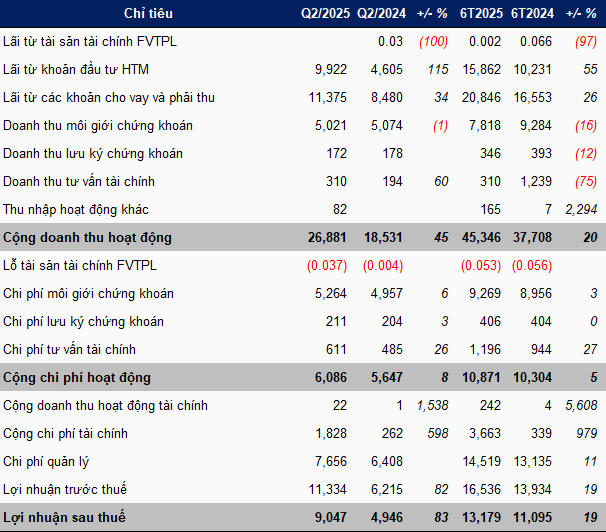Viewport: 606px width, 532px height.
Task: Click Doanh thu môi giới chứng khoán row
Action: [303, 126]
